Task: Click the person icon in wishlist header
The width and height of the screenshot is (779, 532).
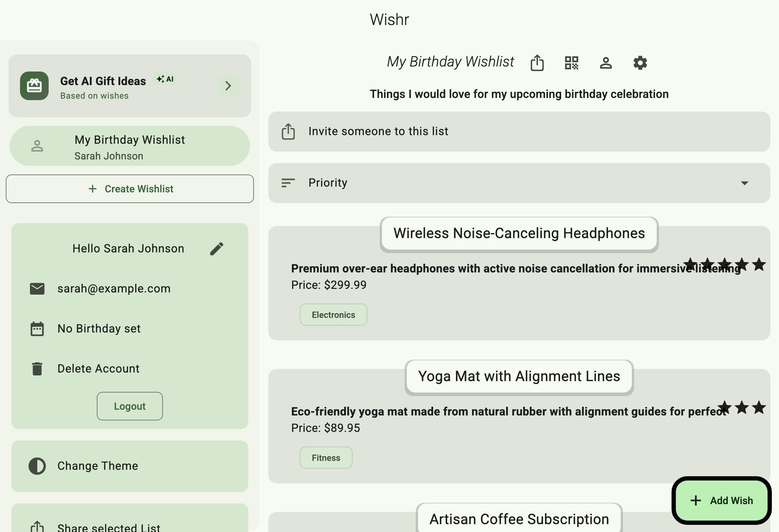Action: [606, 63]
